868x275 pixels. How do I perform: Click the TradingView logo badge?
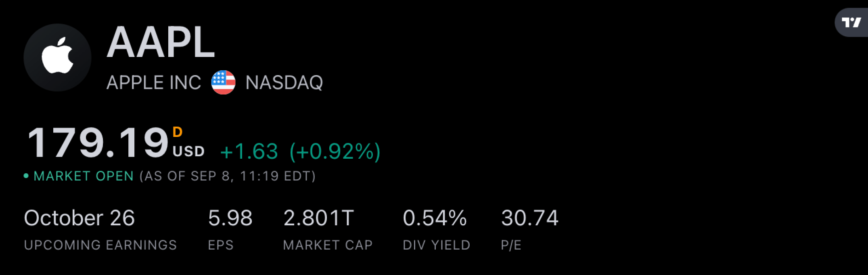click(851, 23)
